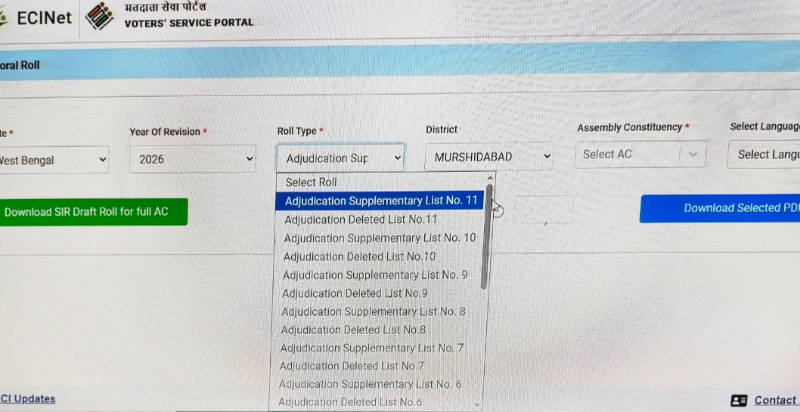Viewport: 800px width, 412px height.
Task: Click the ECINet Election Commission logo icon
Action: coord(97,16)
